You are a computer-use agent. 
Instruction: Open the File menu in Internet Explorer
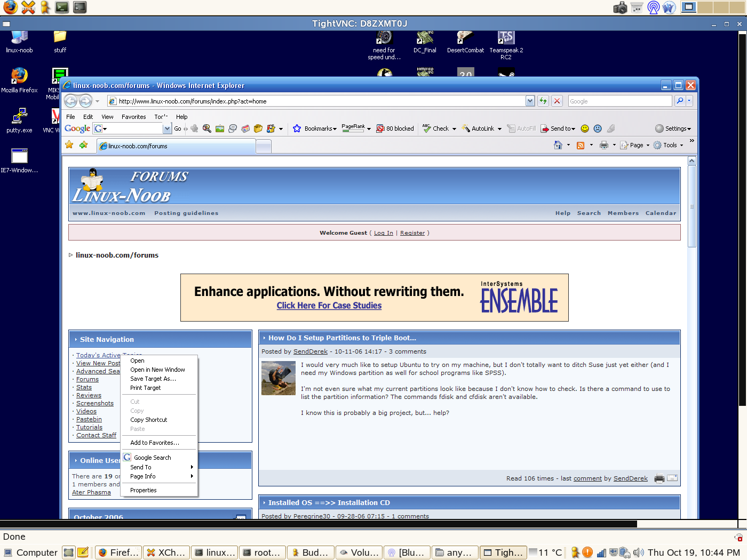[70, 117]
